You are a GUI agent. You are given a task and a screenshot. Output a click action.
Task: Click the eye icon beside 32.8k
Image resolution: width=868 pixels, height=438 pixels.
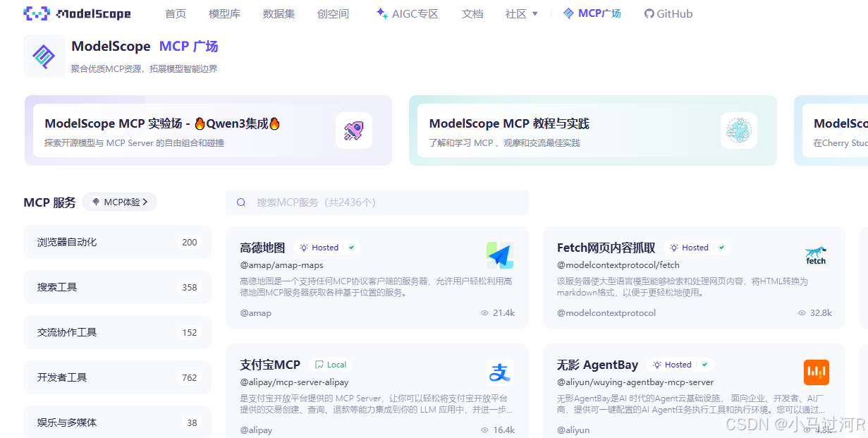click(x=802, y=312)
